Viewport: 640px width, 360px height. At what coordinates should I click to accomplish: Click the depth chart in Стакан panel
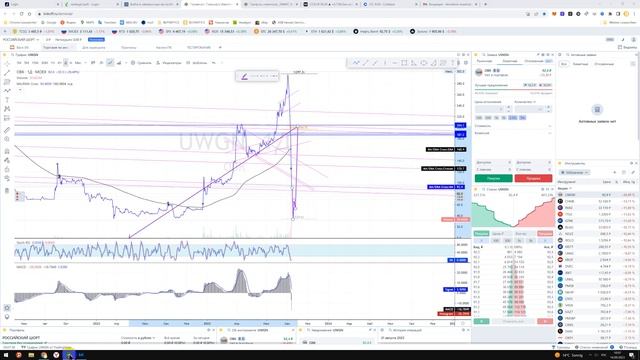[x=513, y=211]
